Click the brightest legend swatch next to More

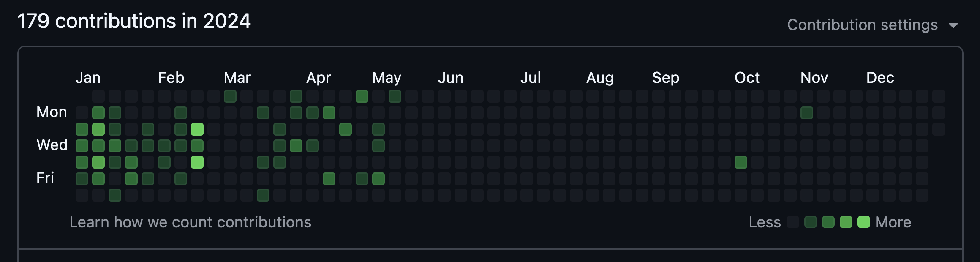(864, 222)
